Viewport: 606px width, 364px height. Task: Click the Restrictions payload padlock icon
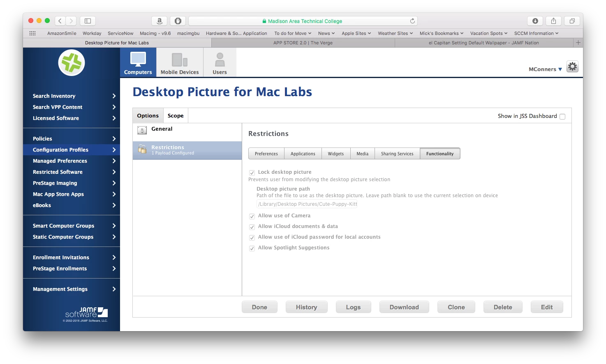[142, 149]
